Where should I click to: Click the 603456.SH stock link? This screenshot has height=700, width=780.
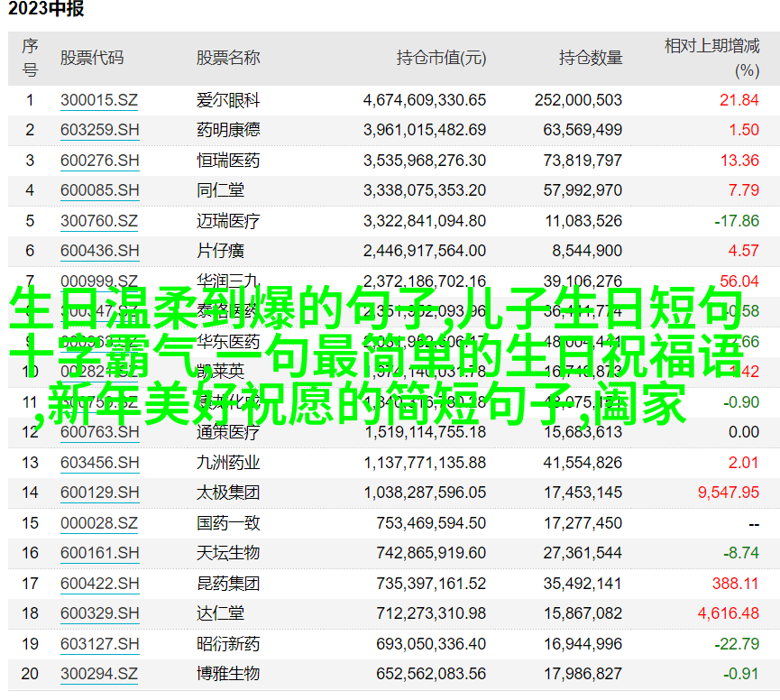coord(99,463)
